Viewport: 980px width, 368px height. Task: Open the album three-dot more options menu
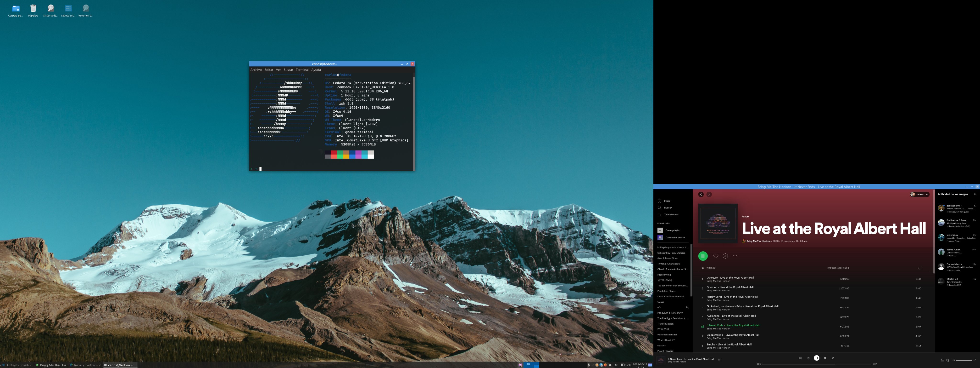pyautogui.click(x=735, y=256)
